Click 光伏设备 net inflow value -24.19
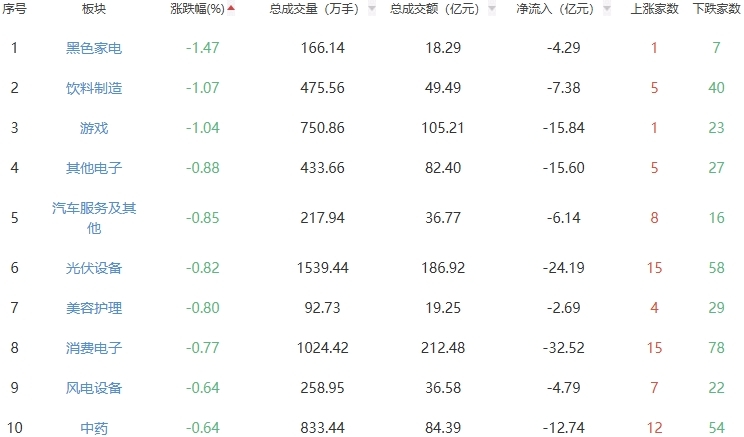 point(565,268)
